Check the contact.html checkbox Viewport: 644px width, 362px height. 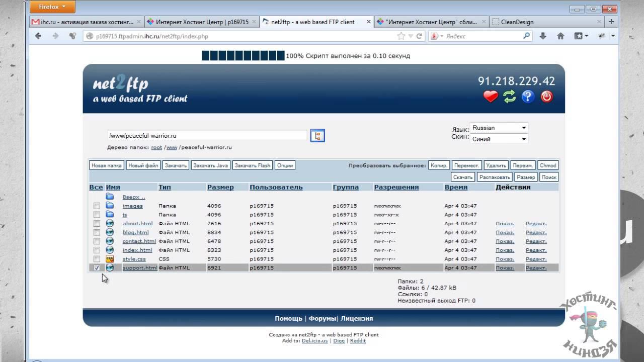(x=97, y=241)
